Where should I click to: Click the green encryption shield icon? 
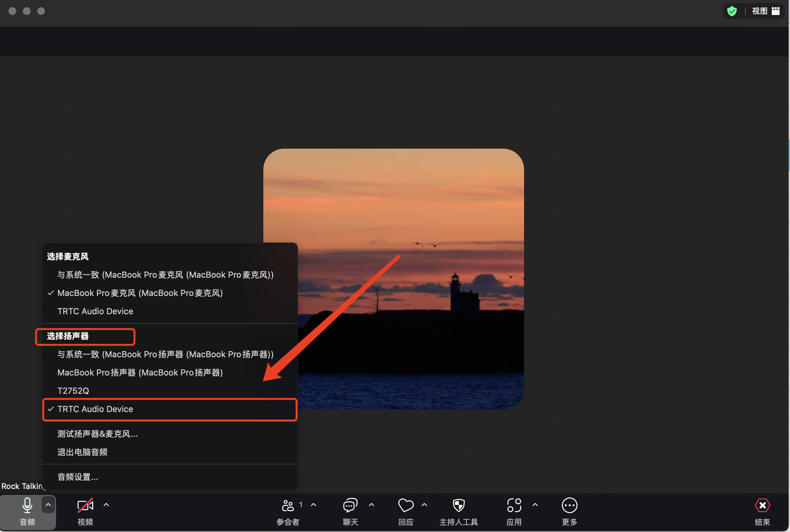732,11
